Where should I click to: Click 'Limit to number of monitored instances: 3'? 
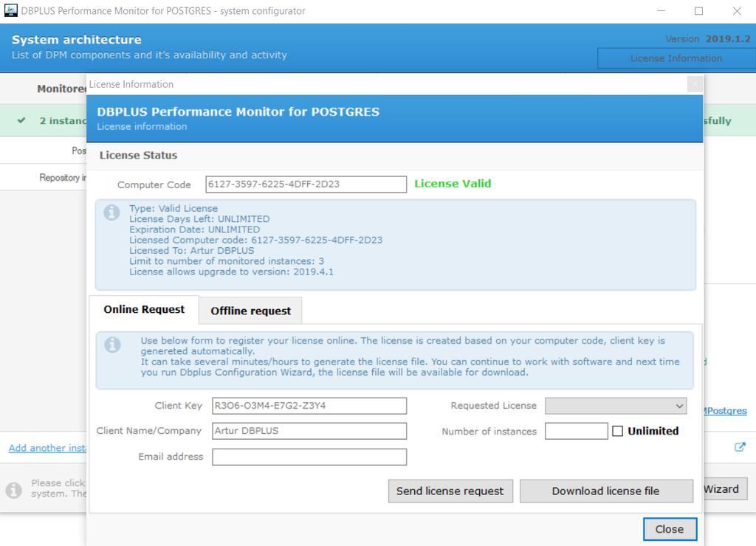pyautogui.click(x=227, y=261)
